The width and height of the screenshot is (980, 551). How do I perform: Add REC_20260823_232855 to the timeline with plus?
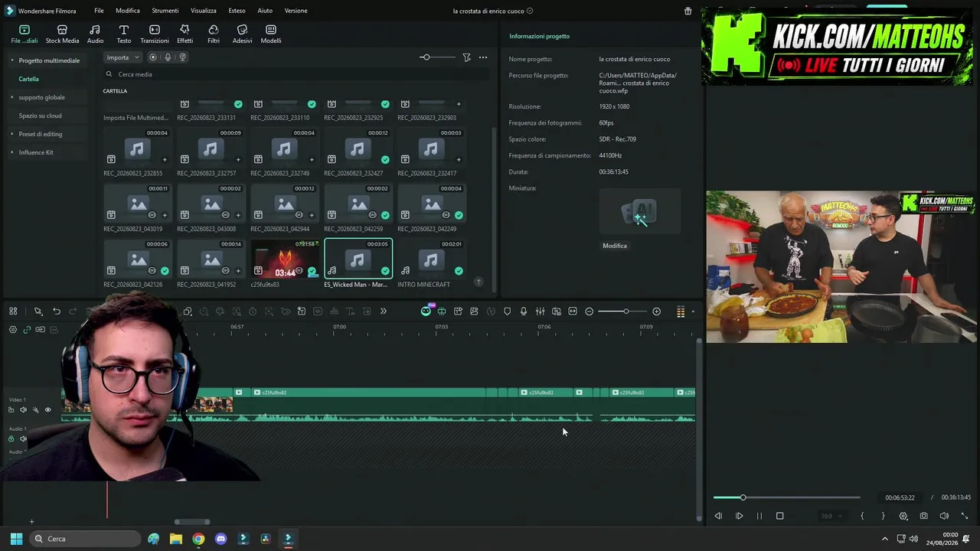coord(165,160)
